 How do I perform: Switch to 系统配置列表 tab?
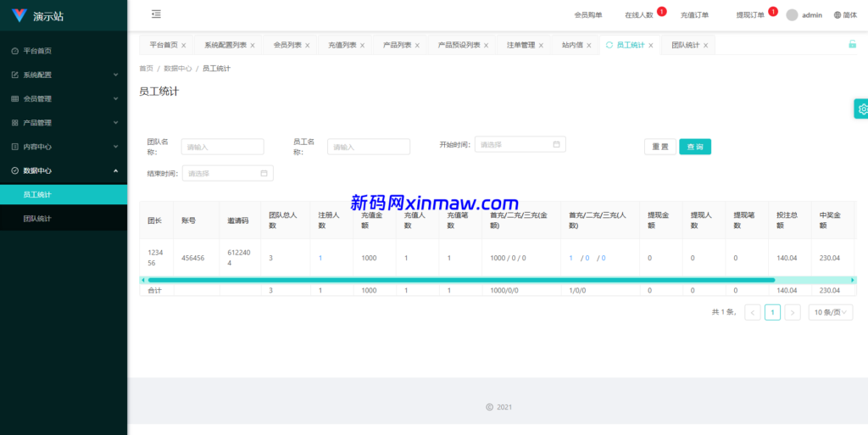225,46
